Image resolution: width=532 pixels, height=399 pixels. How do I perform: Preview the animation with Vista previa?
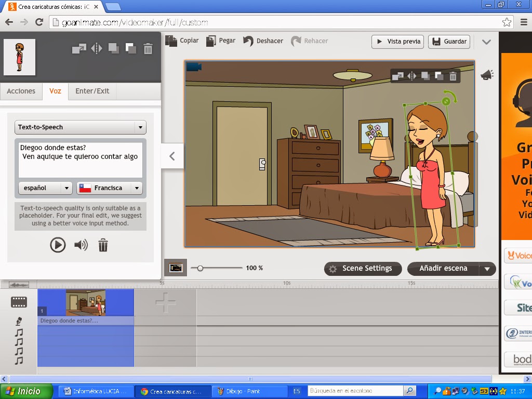point(397,42)
